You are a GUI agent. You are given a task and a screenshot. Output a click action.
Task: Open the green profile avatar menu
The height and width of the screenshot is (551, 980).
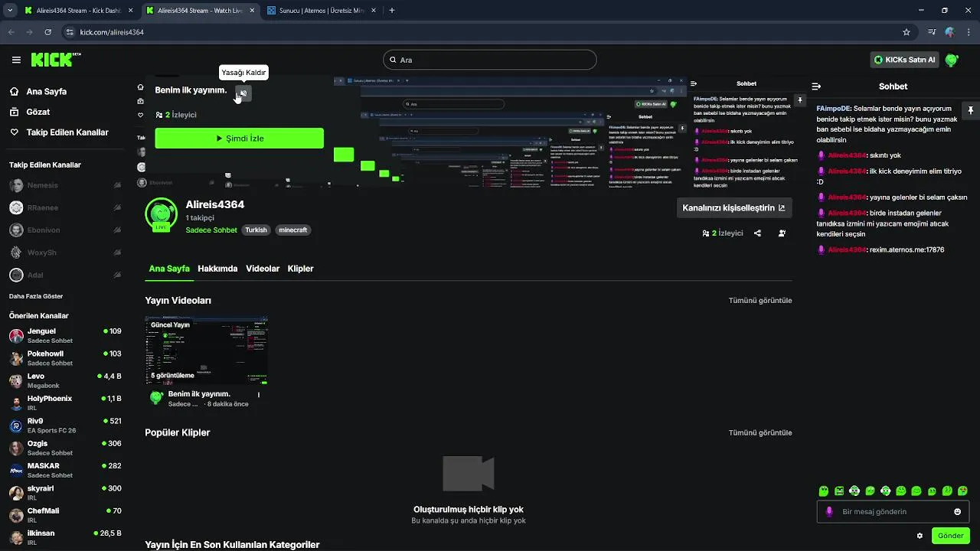[952, 60]
